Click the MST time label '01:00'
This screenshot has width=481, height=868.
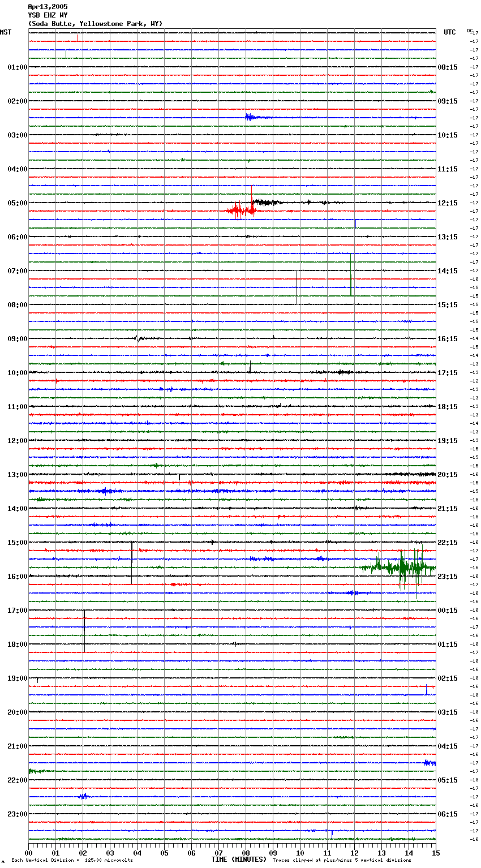tap(18, 67)
